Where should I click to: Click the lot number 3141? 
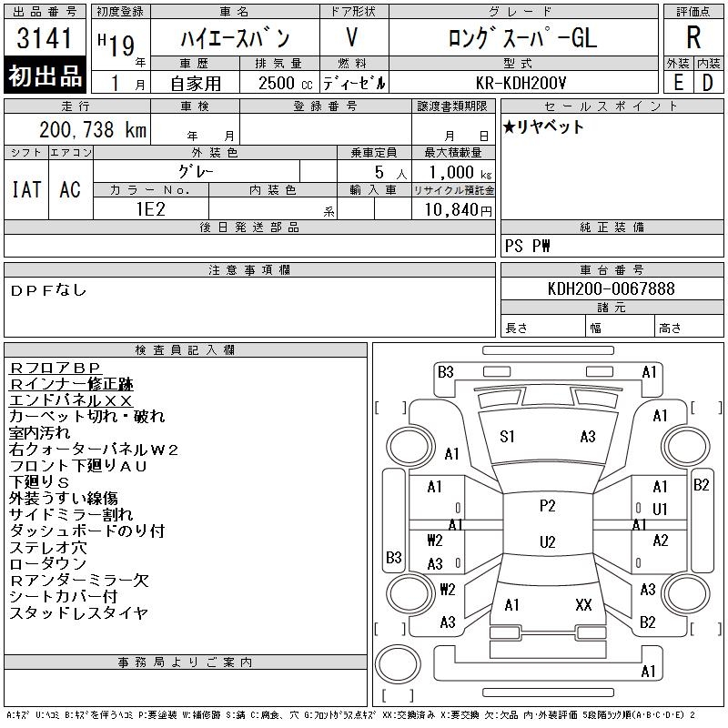coord(44,38)
